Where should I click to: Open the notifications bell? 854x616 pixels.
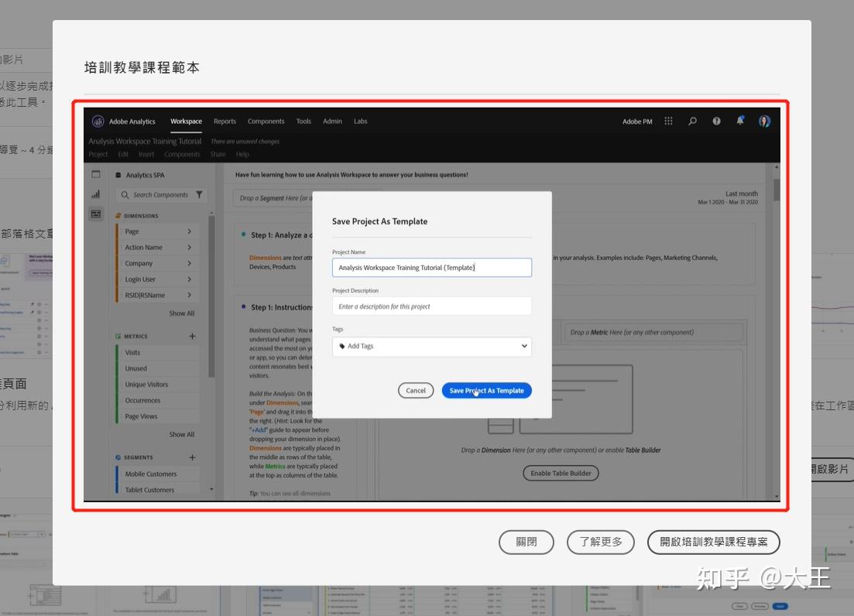(x=740, y=121)
